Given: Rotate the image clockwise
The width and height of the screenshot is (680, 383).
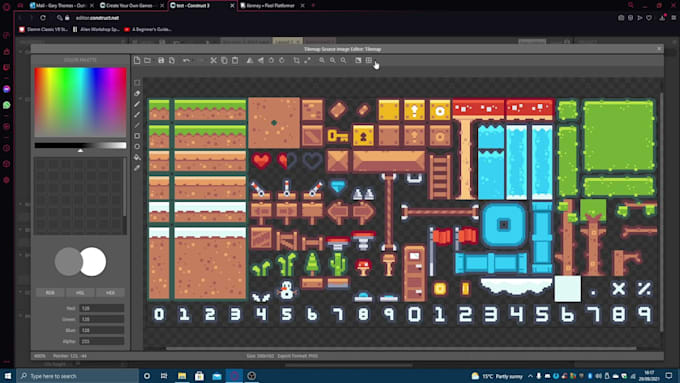Looking at the screenshot, I should [x=282, y=60].
